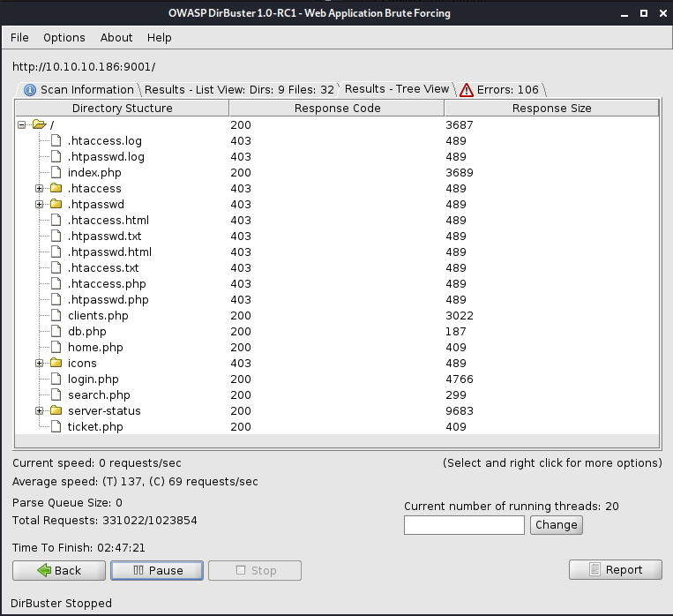This screenshot has height=616, width=673.
Task: Click the target URL http://10.10.10.186:9001/
Action: coord(84,66)
